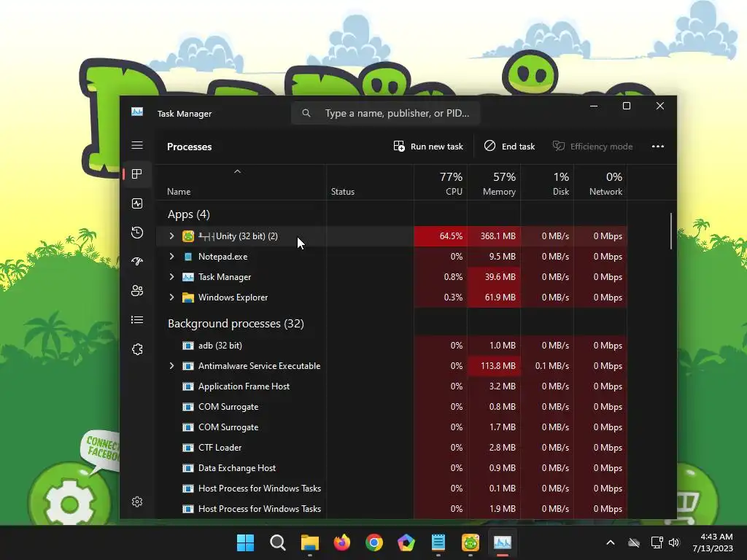Click the 368.1 MB memory cell

[494, 236]
